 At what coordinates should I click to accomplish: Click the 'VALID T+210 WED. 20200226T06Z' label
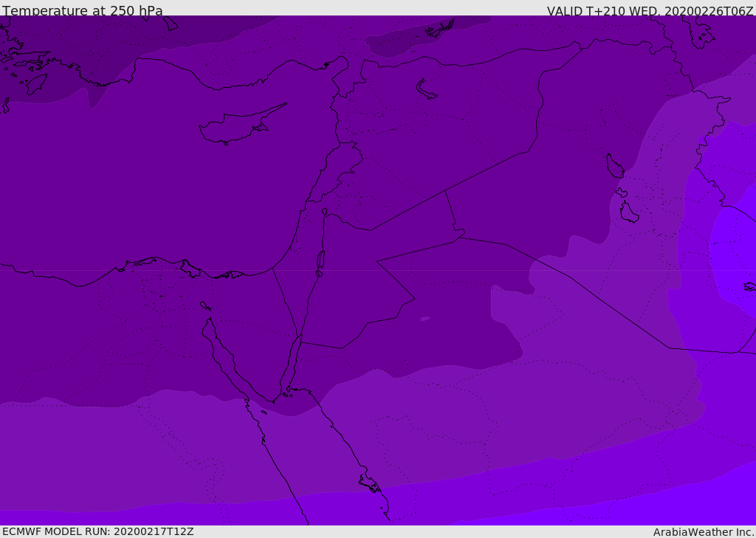coord(650,11)
